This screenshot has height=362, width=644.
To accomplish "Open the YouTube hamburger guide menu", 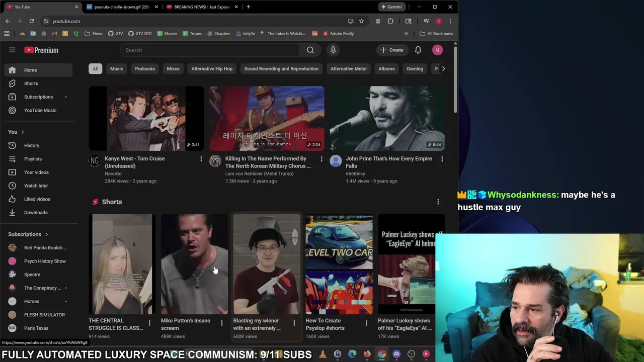I will click(12, 50).
